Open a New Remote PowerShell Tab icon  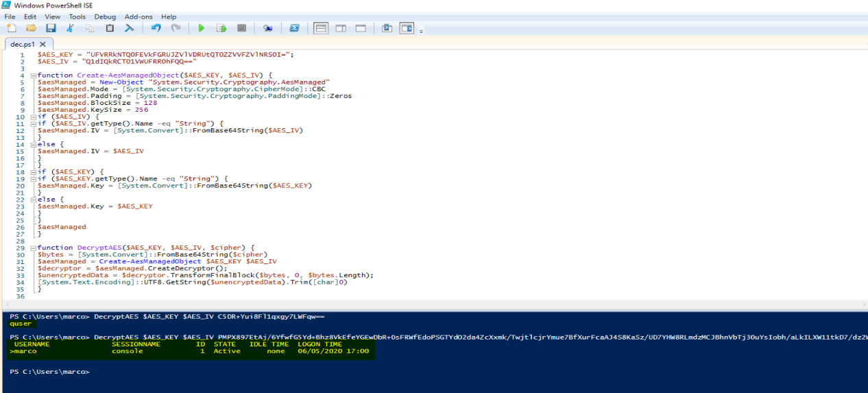coord(267,28)
